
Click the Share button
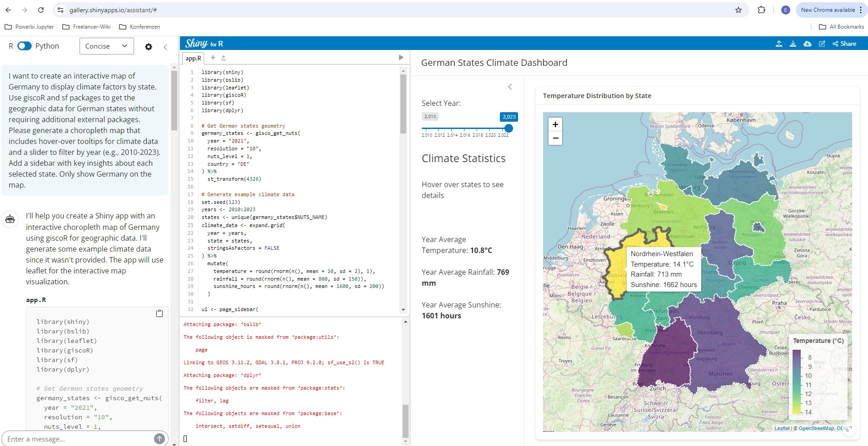844,44
